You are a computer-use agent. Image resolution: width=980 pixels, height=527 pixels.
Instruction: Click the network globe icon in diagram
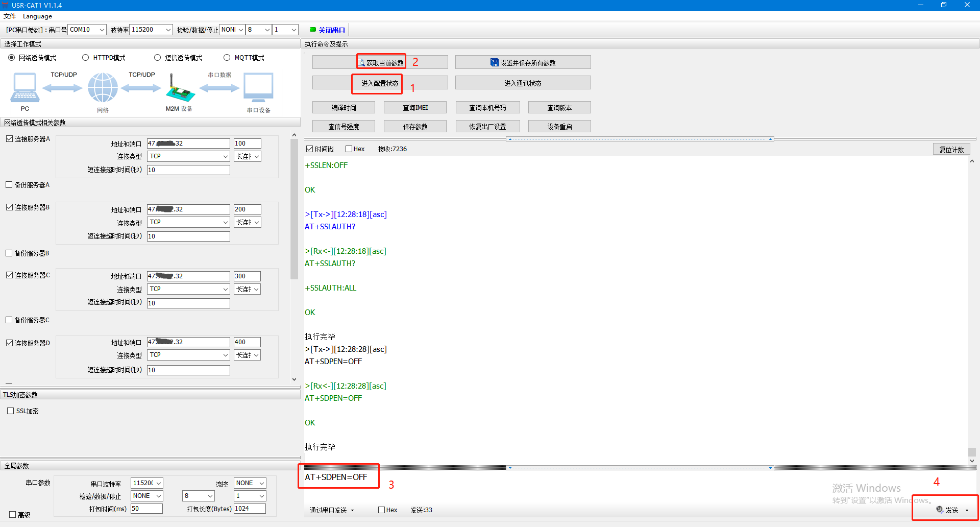coord(103,87)
